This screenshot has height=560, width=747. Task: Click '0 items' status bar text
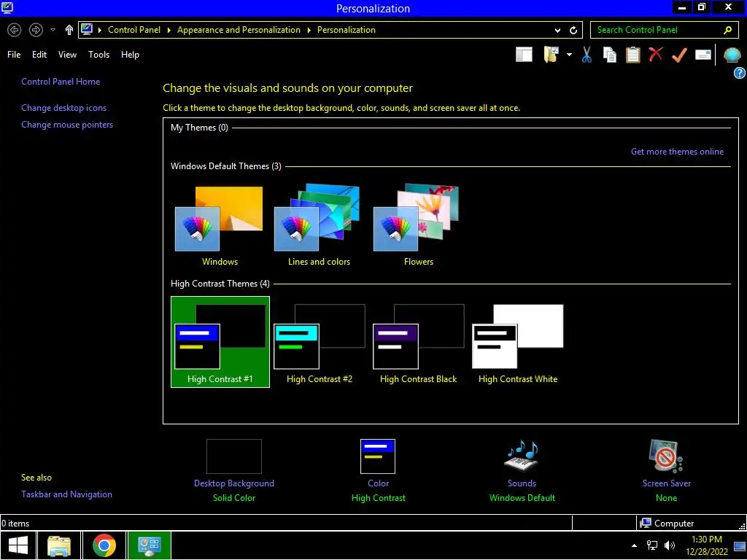tap(15, 524)
